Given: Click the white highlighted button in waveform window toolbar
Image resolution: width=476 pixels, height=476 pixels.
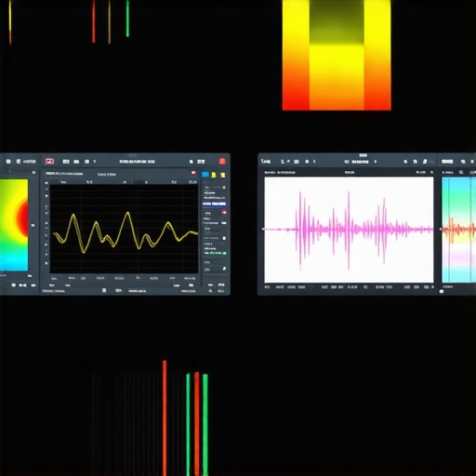Looking at the screenshot, I should 447,162.
